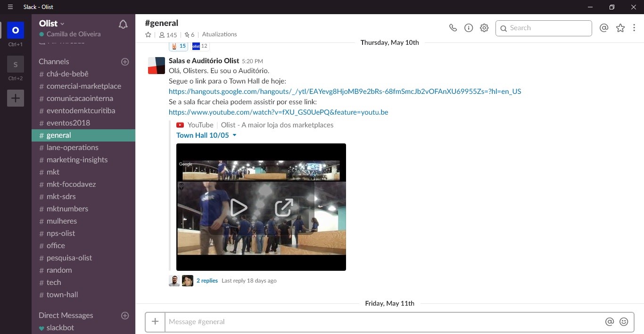The width and height of the screenshot is (644, 334).
Task: Open the #random channel
Action: click(83, 270)
